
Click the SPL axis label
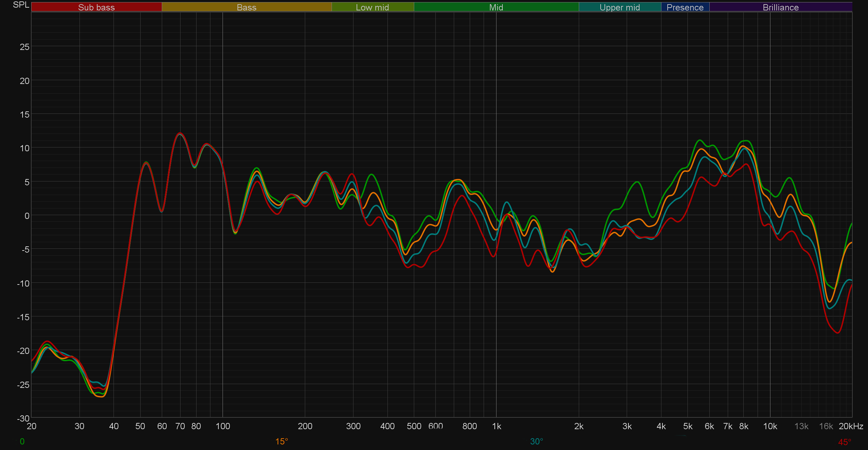coord(21,5)
